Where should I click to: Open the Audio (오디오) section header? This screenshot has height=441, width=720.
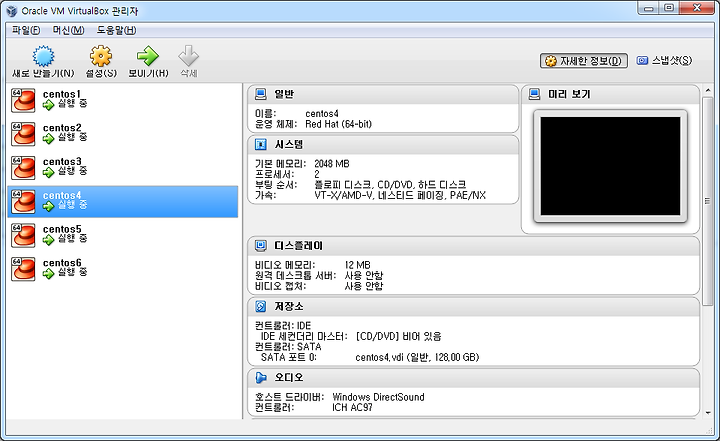[x=473, y=378]
